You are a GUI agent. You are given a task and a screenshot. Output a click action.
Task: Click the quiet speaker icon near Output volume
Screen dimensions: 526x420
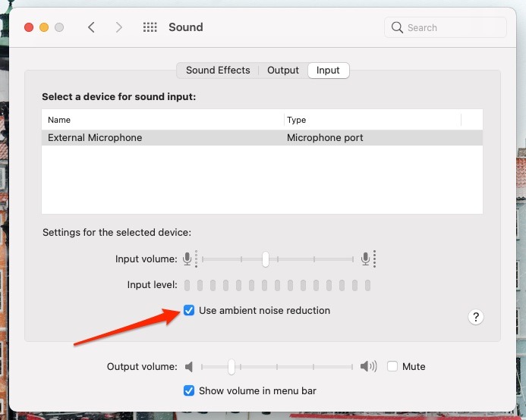click(x=189, y=367)
